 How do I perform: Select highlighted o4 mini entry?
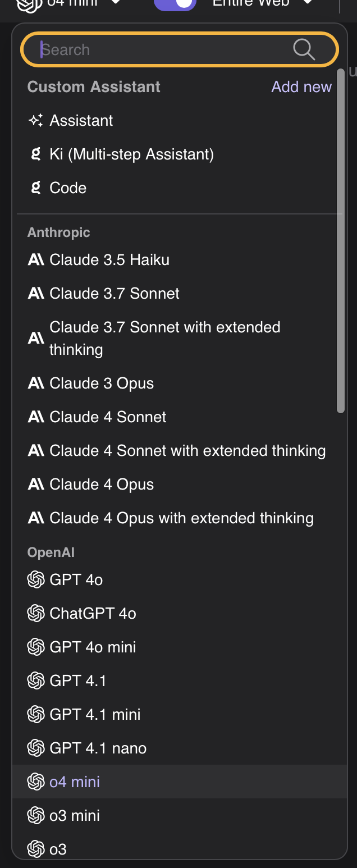[x=75, y=782]
